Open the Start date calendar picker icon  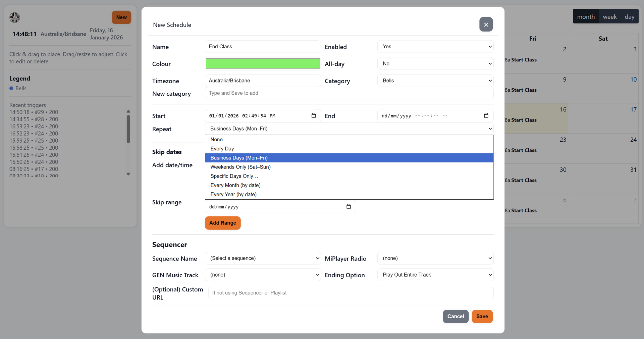click(x=314, y=116)
